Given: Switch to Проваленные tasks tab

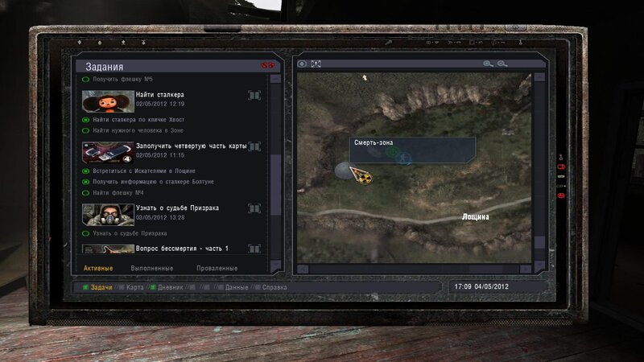Looking at the screenshot, I should [x=217, y=268].
